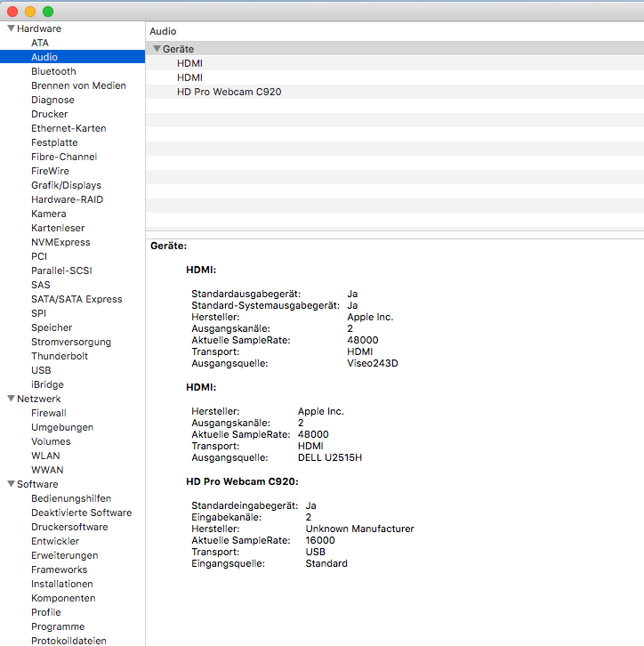Collapse the Hardware section triangle

11,28
